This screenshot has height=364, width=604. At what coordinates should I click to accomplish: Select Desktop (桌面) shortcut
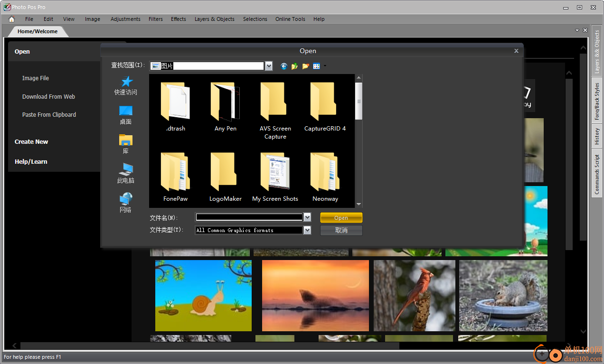pos(126,115)
